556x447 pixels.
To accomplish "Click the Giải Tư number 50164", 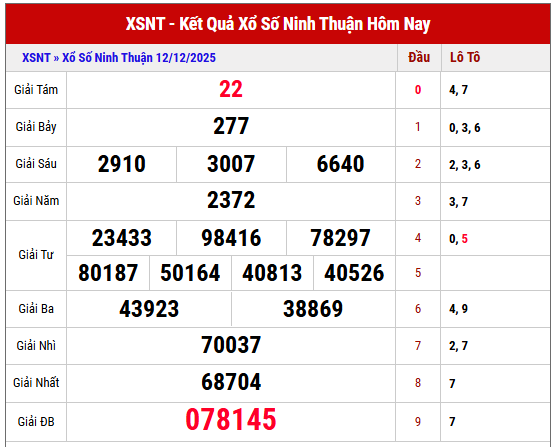I will (x=190, y=273).
